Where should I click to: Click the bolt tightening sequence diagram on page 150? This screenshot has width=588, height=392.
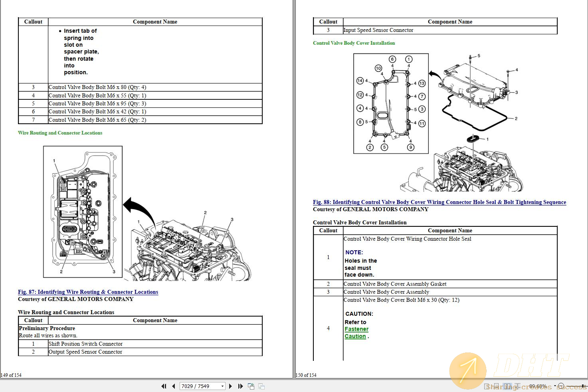coord(391,104)
